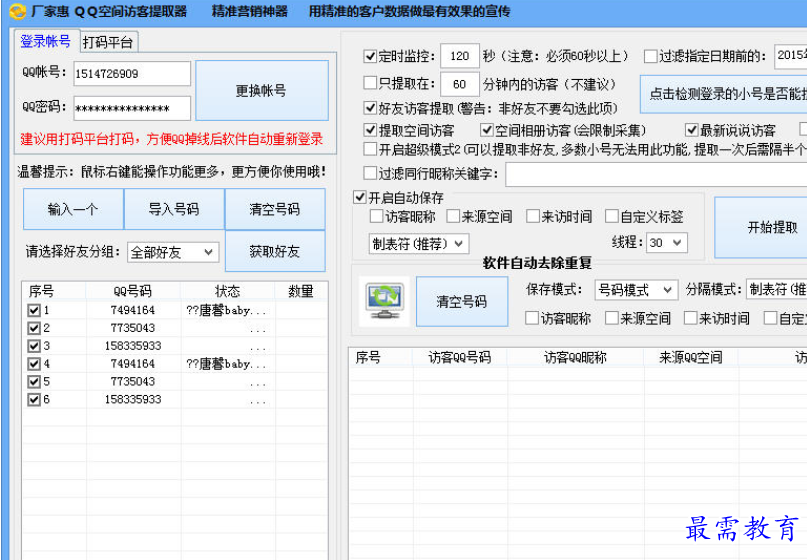Enable the 开启超级模式2 checkbox

point(370,149)
